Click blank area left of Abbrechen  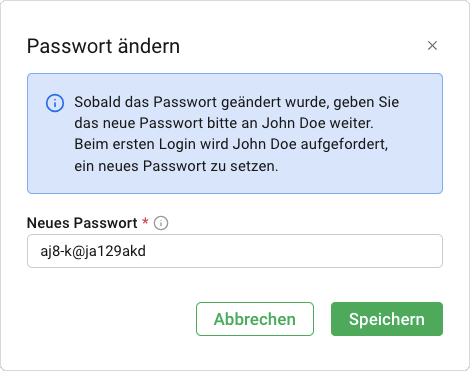point(110,319)
